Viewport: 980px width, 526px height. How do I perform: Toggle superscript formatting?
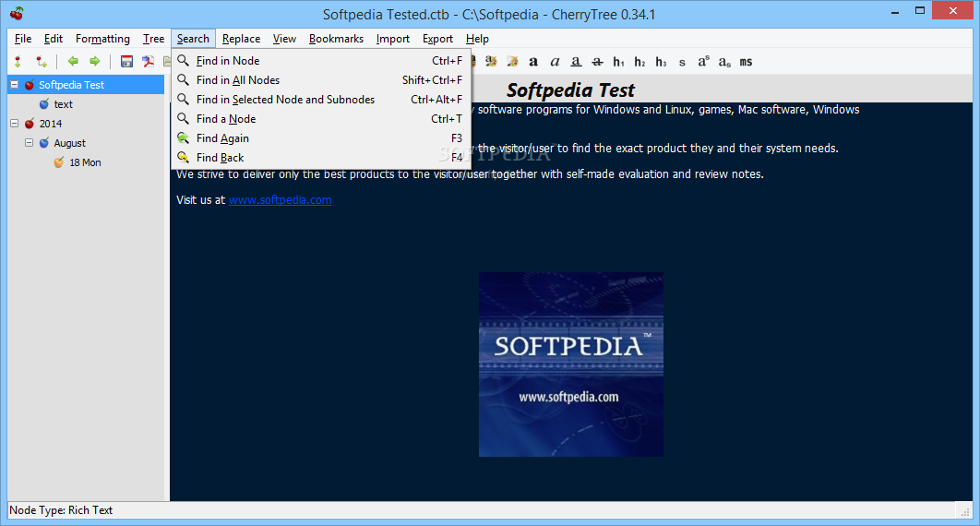pyautogui.click(x=703, y=61)
